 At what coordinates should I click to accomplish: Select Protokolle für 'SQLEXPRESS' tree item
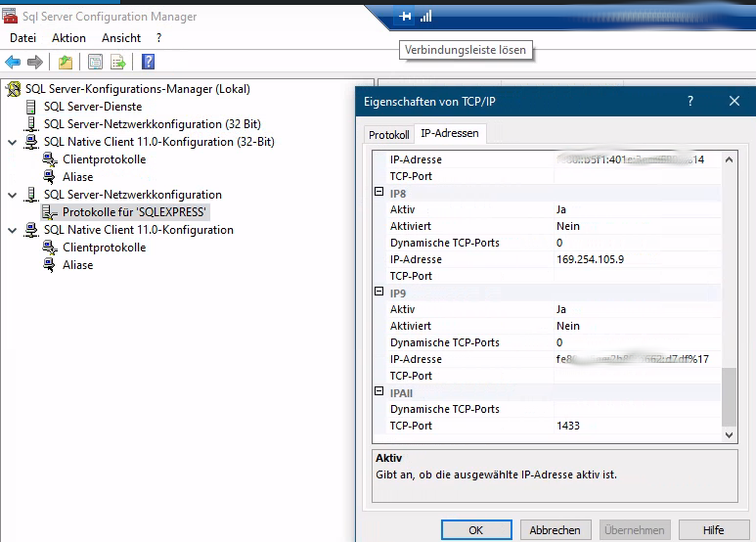pos(134,212)
